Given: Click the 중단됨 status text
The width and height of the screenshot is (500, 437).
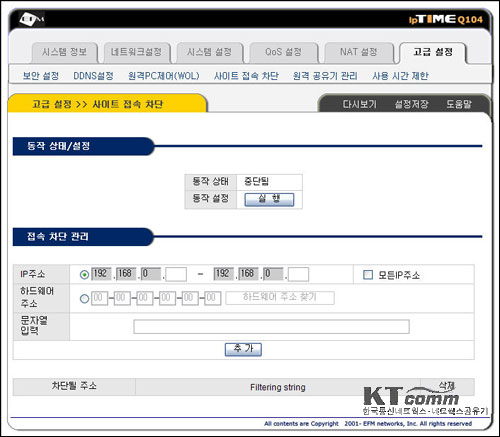Looking at the screenshot, I should (x=256, y=182).
